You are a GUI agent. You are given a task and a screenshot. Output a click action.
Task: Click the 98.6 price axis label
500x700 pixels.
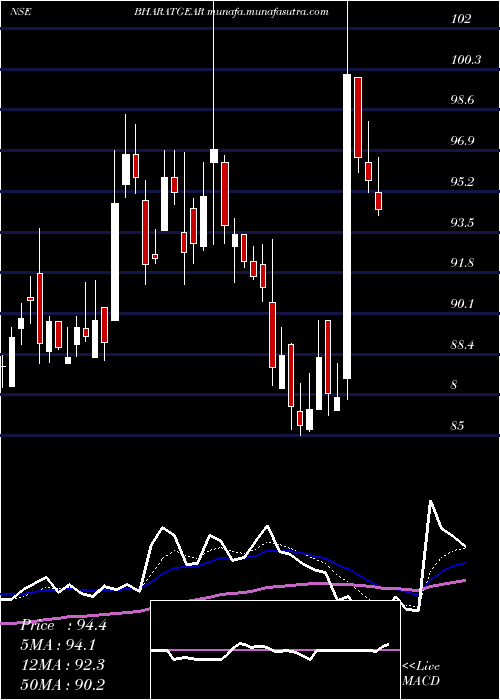click(463, 100)
